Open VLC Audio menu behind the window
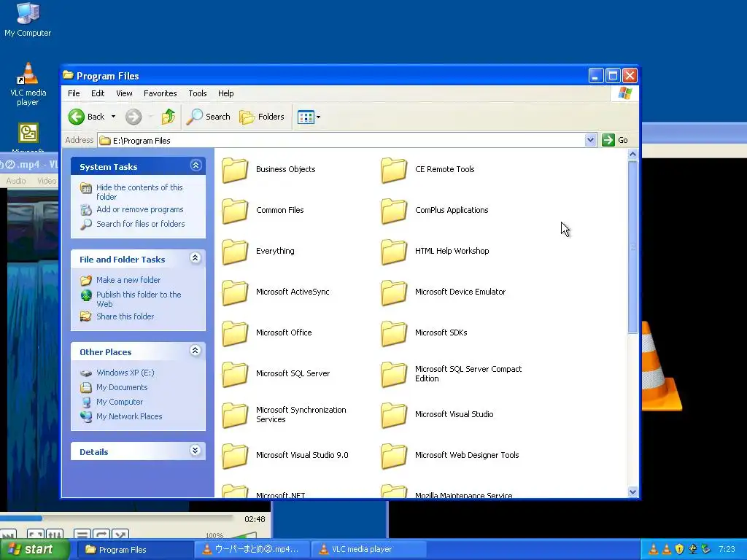The image size is (747, 560). (16, 181)
